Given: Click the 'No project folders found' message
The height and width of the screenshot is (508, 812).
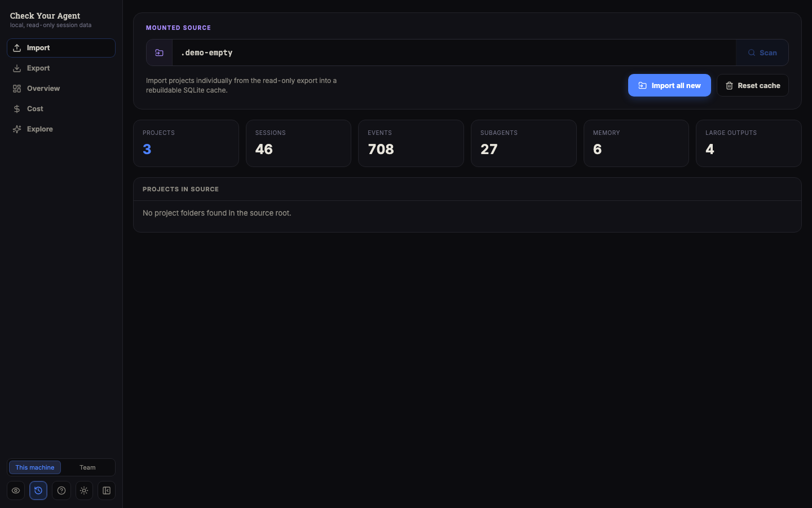Looking at the screenshot, I should click(217, 213).
